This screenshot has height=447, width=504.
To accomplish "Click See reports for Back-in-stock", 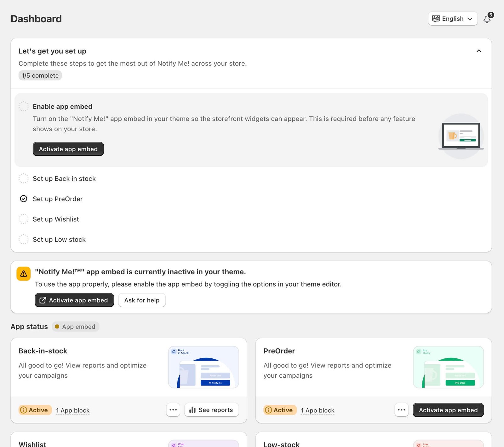I will pyautogui.click(x=211, y=410).
